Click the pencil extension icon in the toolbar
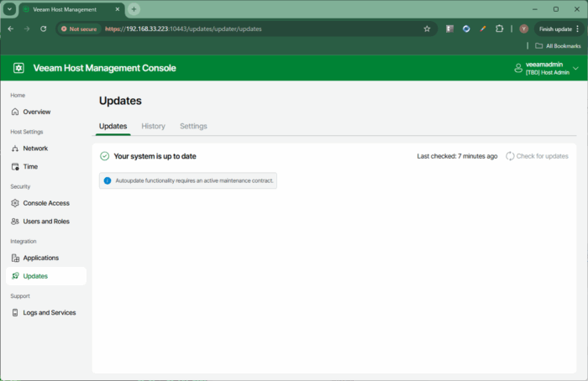The height and width of the screenshot is (381, 588). pos(483,29)
